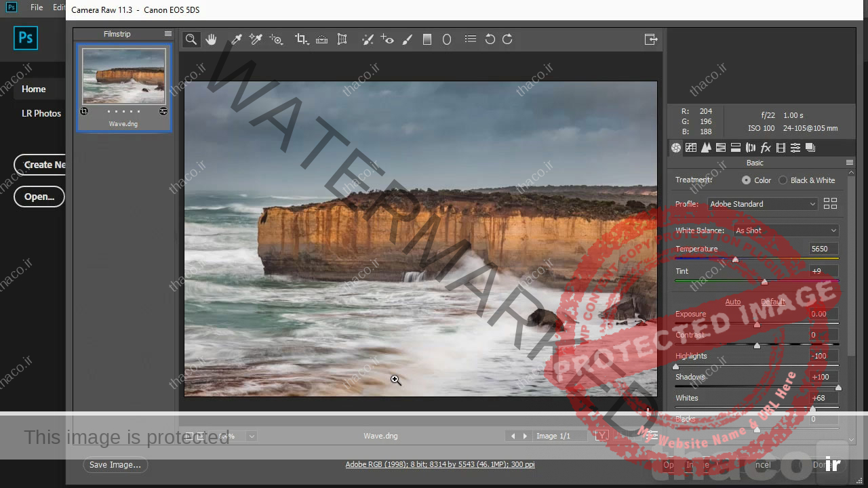Open the Split Toning panel tab
Viewport: 868px width, 488px height.
736,148
